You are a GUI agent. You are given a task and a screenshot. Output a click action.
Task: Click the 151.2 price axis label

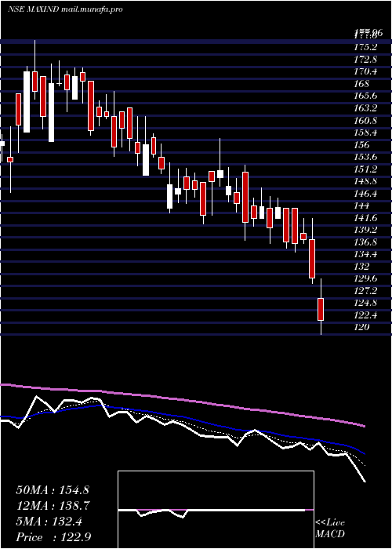365,169
